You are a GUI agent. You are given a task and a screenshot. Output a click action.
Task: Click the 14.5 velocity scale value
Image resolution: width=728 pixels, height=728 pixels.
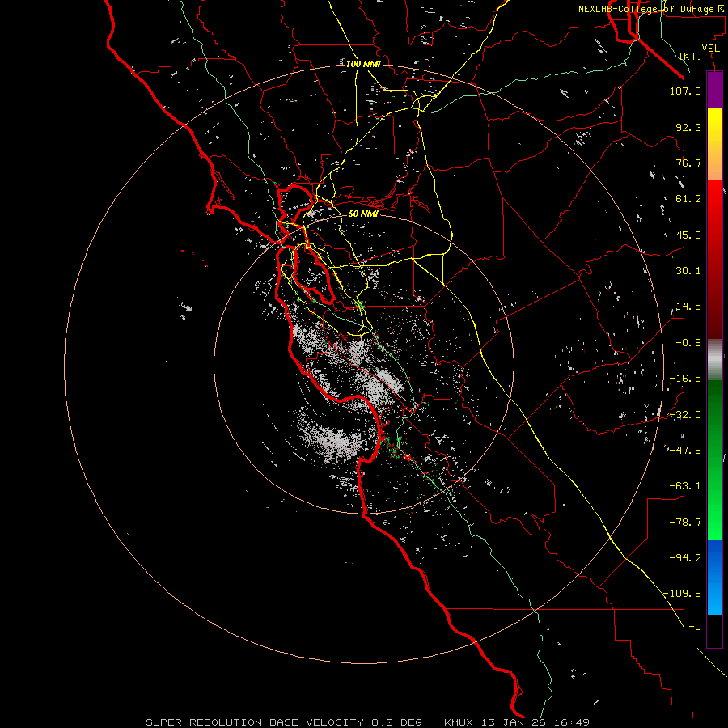[688, 307]
